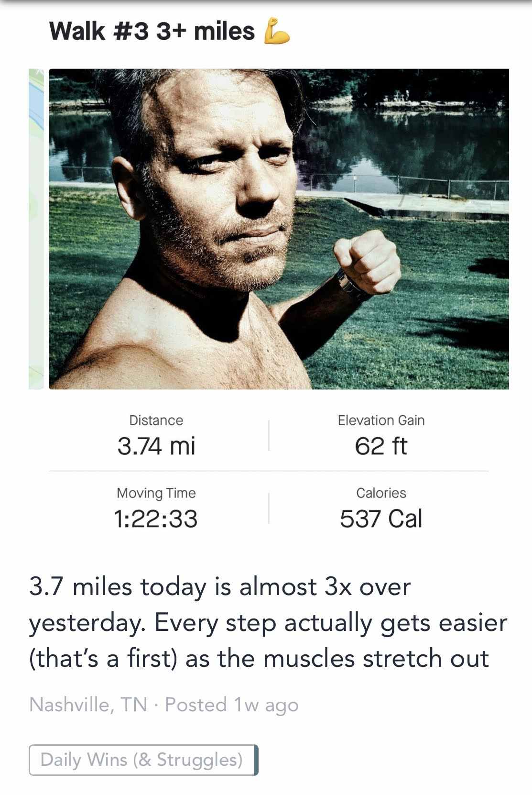Screen dimensions: 532x795
Task: Tap the Elevation Gain label
Action: (x=381, y=420)
